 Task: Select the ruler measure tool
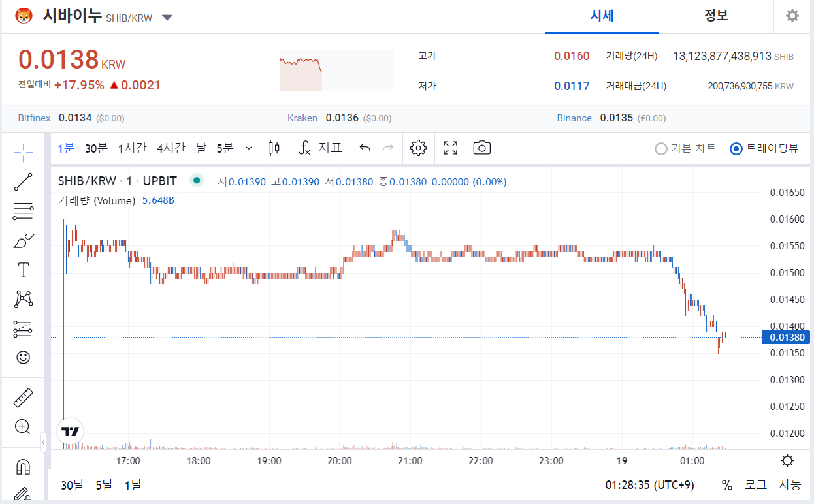24,397
